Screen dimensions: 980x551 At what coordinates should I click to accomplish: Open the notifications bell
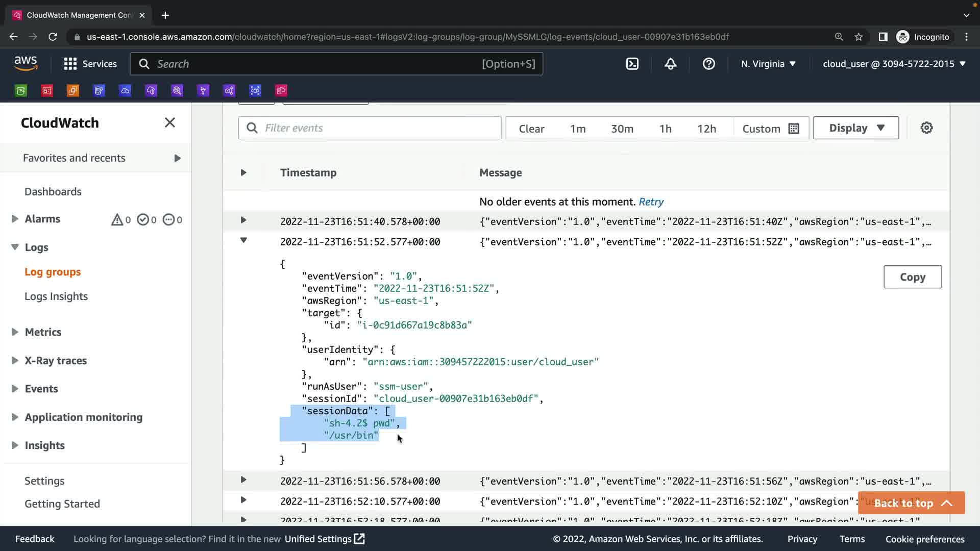click(670, 64)
